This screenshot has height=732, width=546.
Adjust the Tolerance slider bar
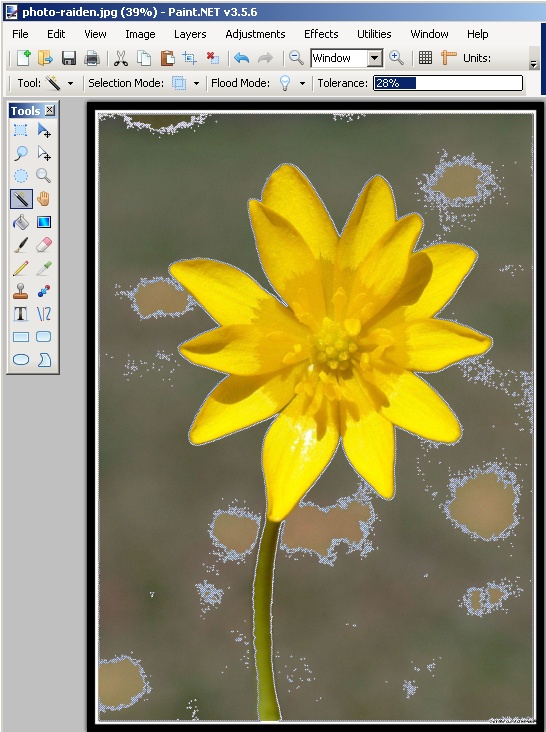[448, 83]
